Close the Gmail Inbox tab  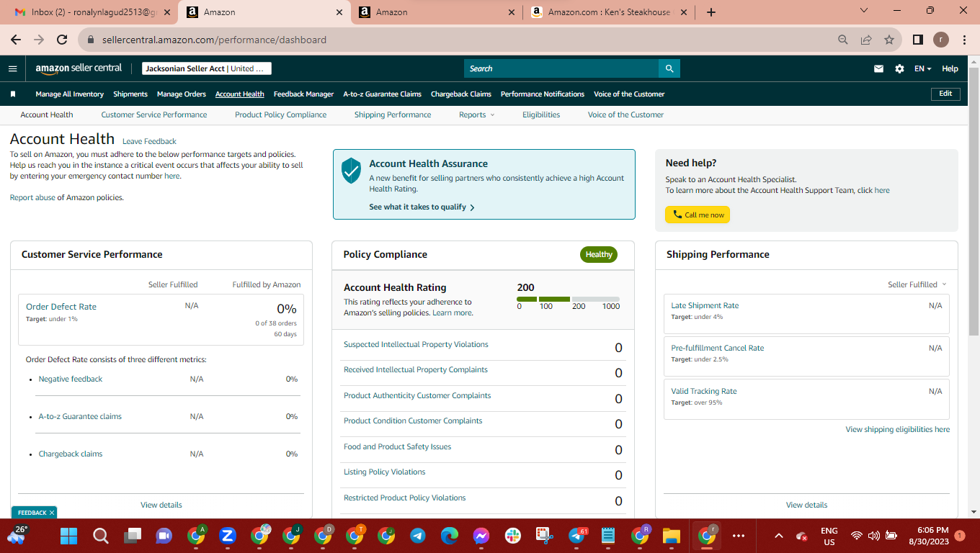click(x=167, y=12)
